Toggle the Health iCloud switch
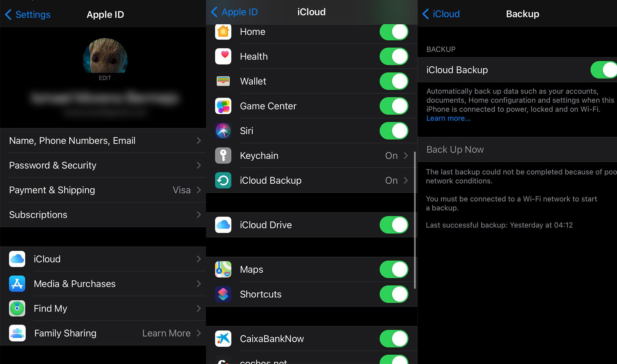Image resolution: width=617 pixels, height=364 pixels. (x=394, y=56)
